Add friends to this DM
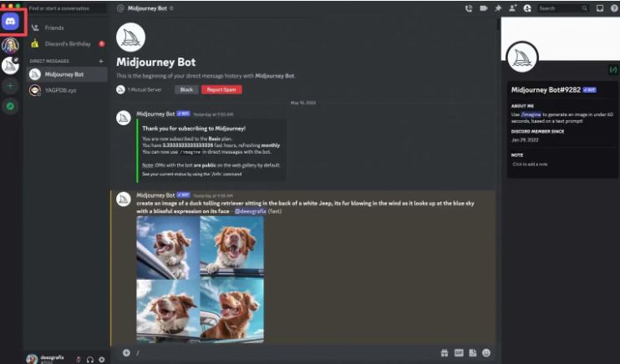The width and height of the screenshot is (620, 364). [x=512, y=8]
